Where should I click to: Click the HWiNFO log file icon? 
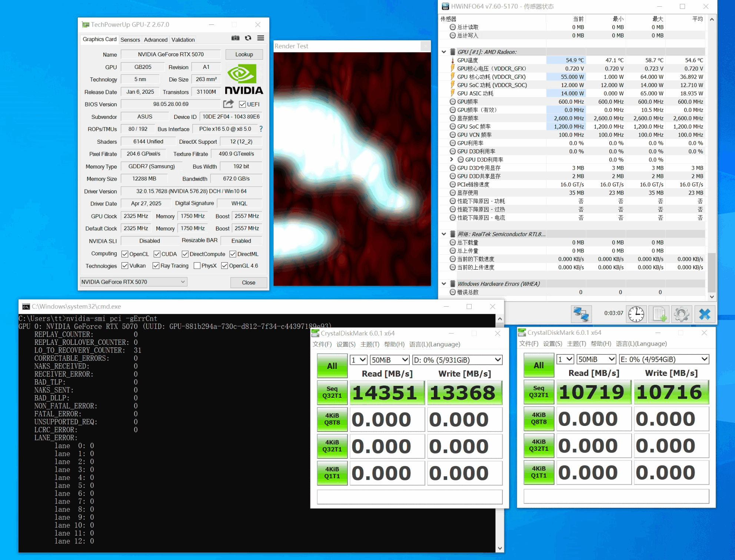(659, 314)
